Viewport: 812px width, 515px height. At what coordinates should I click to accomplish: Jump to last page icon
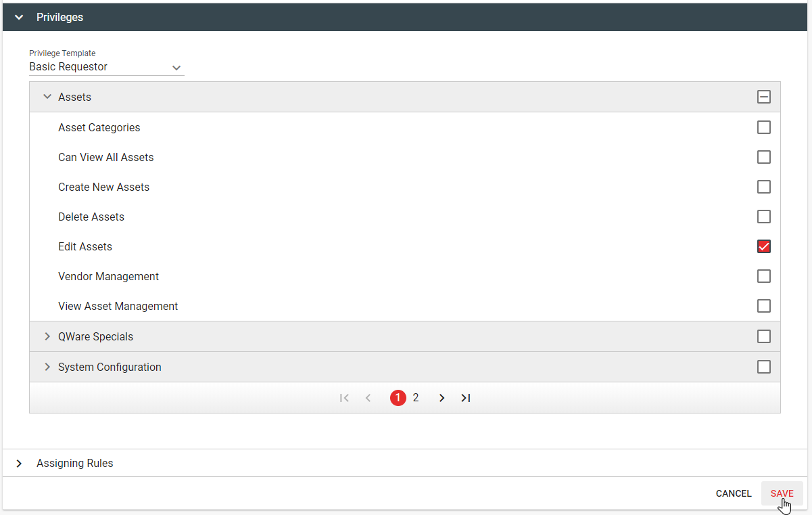pyautogui.click(x=466, y=398)
